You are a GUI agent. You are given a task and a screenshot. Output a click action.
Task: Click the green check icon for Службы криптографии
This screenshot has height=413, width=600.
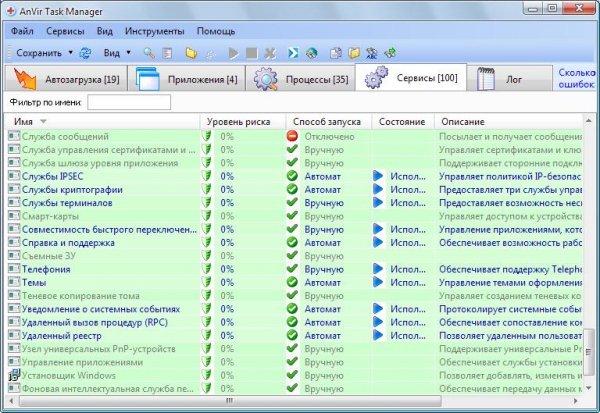pyautogui.click(x=292, y=189)
